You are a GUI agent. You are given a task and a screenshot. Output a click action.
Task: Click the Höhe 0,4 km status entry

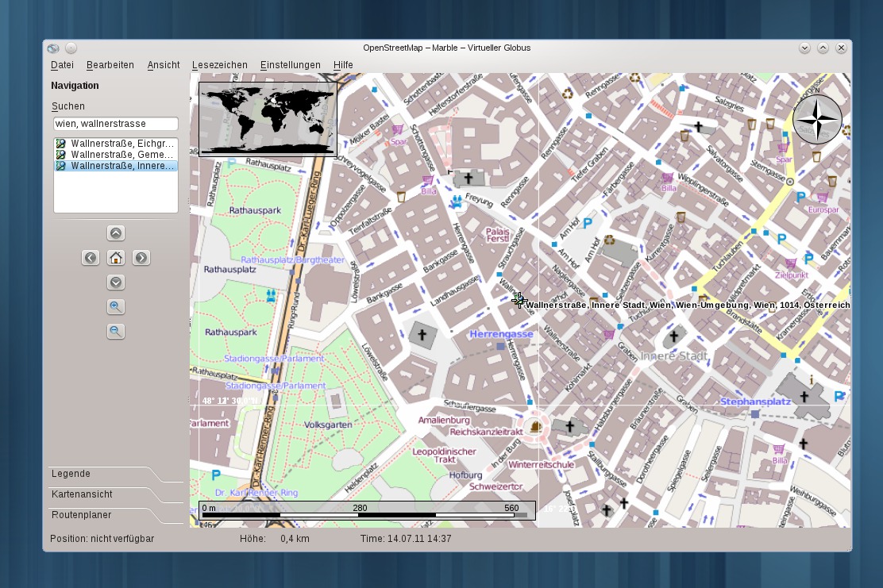tap(274, 539)
